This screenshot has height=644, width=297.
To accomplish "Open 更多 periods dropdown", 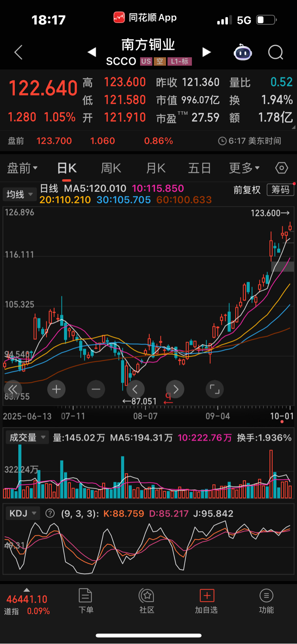I will pyautogui.click(x=244, y=168).
